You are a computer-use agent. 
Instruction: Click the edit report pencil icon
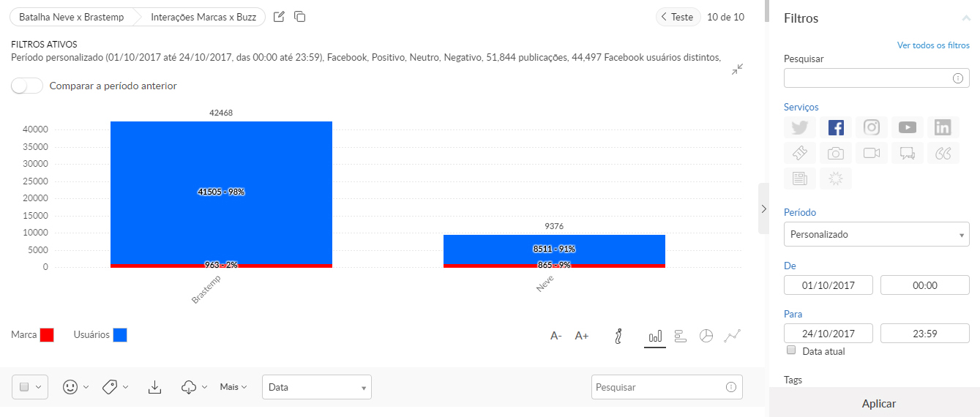(279, 17)
